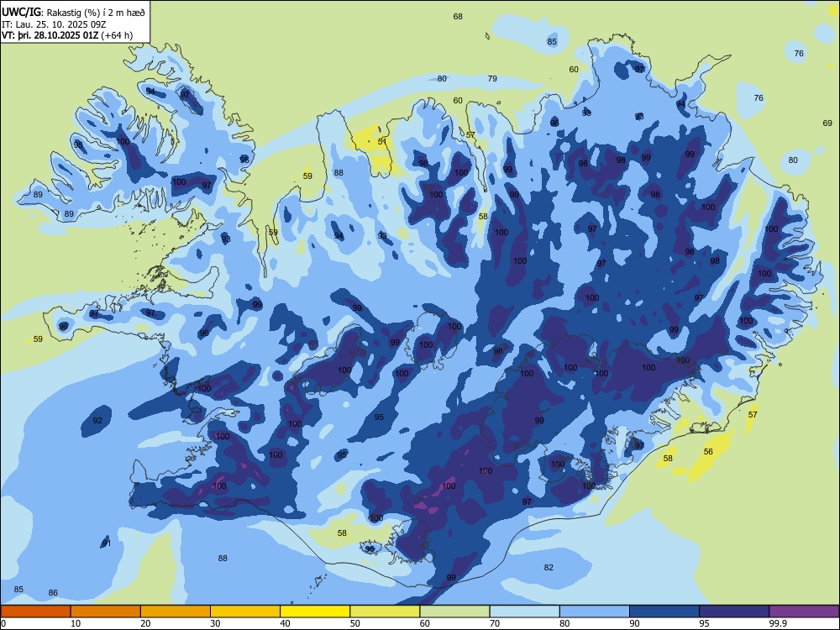
Task: Click the 'IT: Lau. 25. 10. 2025 09Z' line
Action: click(54, 24)
